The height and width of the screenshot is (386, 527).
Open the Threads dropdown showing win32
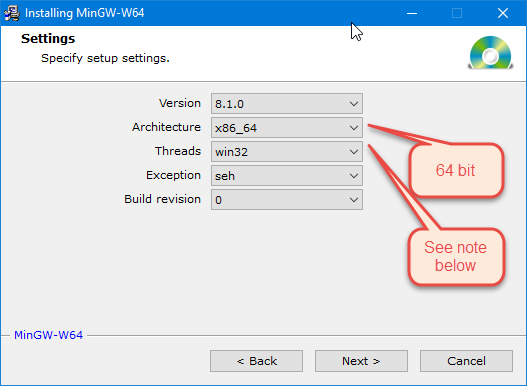(x=287, y=152)
